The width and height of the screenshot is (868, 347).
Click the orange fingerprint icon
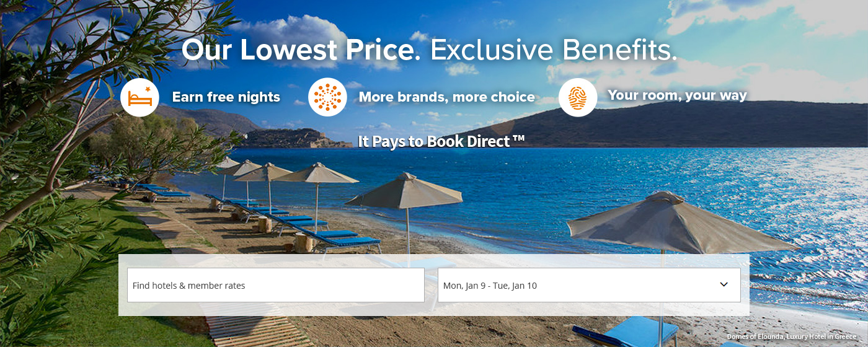pyautogui.click(x=578, y=97)
